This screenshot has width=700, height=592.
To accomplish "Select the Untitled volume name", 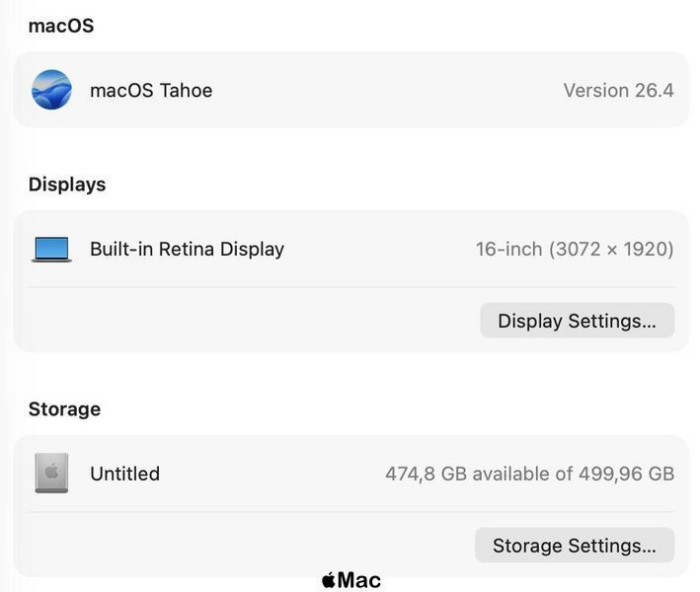I will tap(125, 474).
